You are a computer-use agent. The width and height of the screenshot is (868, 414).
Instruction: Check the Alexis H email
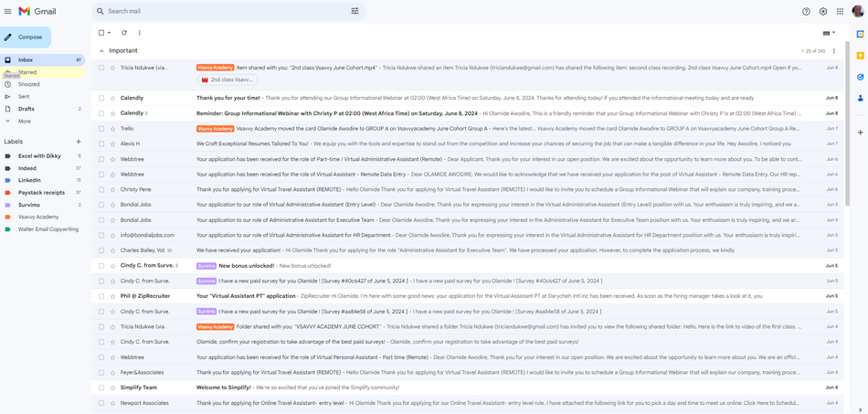[101, 143]
